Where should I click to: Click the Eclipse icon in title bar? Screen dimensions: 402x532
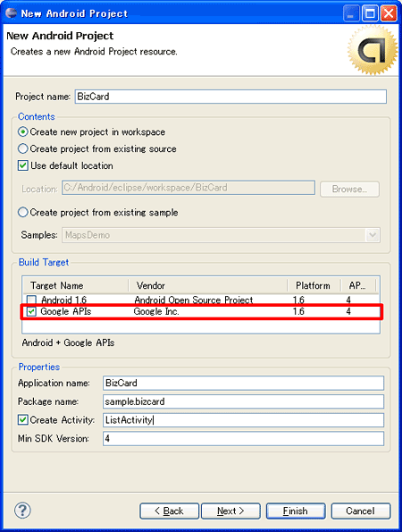12,13
